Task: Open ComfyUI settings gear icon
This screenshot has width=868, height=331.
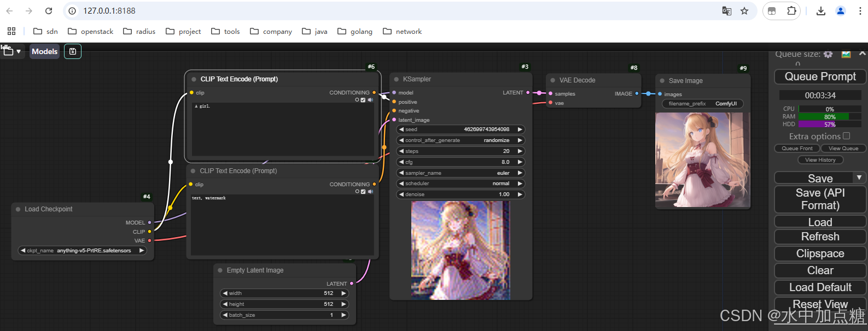Action: 828,54
